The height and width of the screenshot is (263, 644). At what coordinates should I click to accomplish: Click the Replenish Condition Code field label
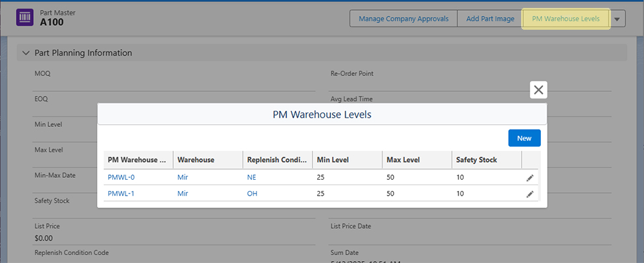pos(71,252)
